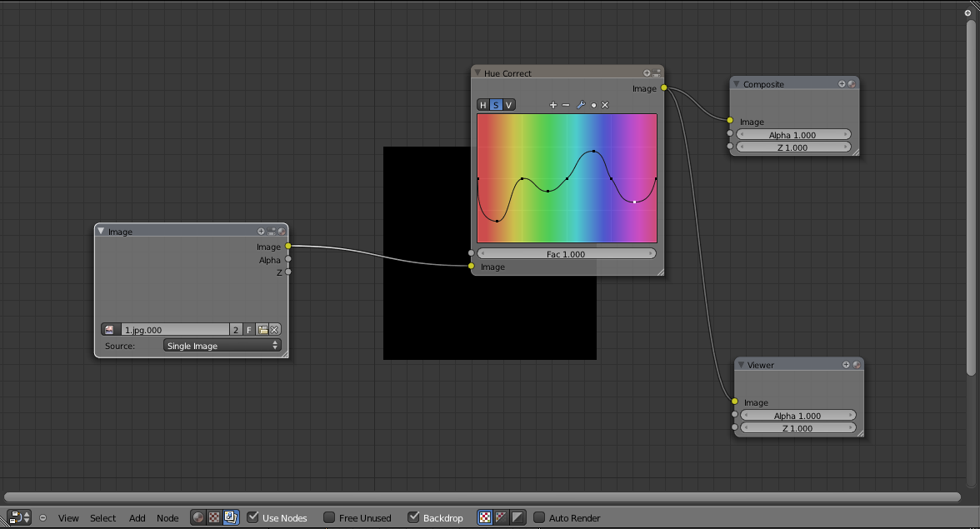The image size is (980, 529).
Task: Click the Hue Correct Fac 1.000 slider
Action: 567,253
